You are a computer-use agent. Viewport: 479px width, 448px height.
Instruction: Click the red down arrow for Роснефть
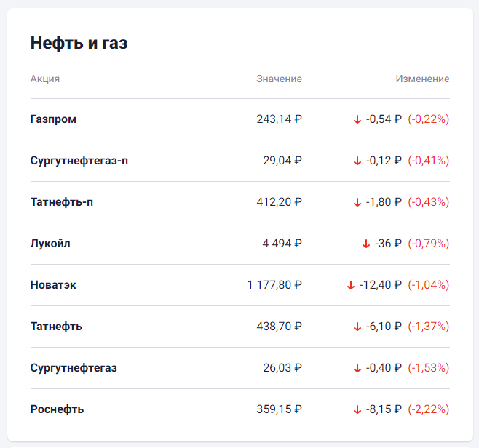point(357,410)
